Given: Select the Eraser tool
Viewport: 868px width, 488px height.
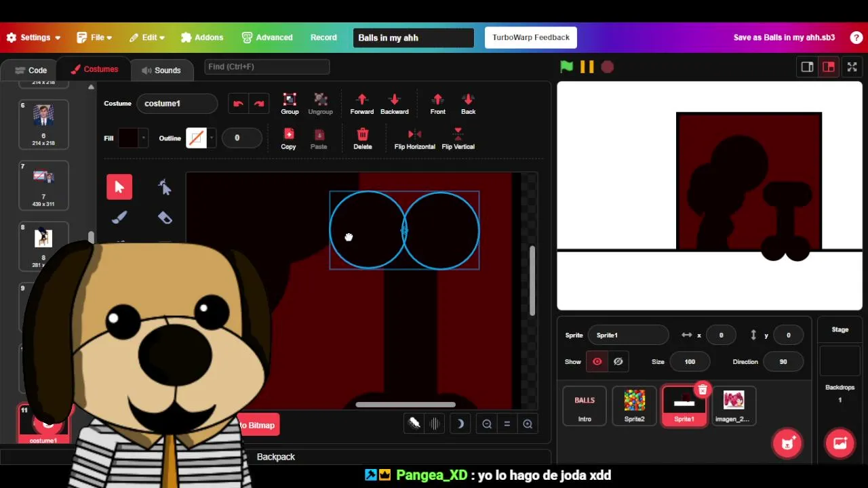Looking at the screenshot, I should tap(165, 218).
